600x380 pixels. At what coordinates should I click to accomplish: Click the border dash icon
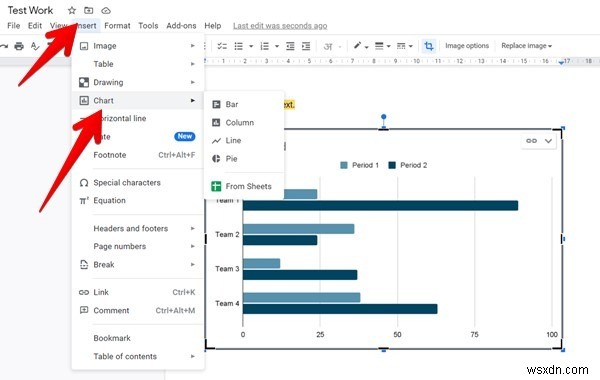pyautogui.click(x=401, y=46)
